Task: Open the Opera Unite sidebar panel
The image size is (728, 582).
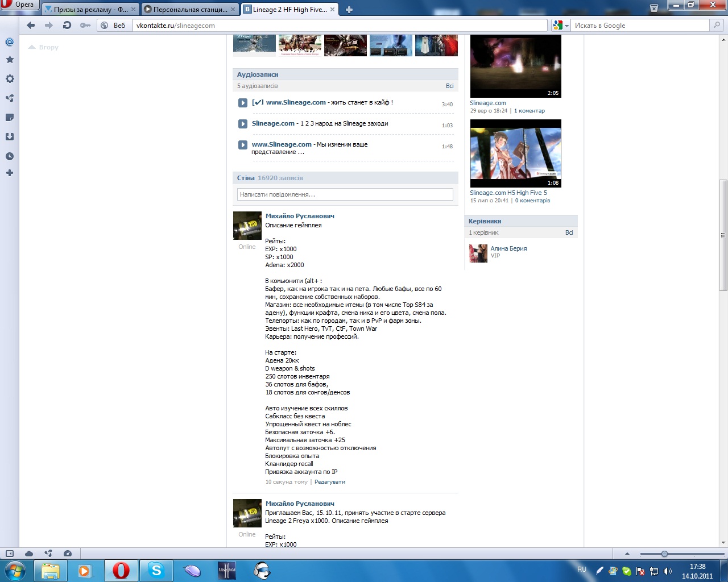Action: [10, 98]
